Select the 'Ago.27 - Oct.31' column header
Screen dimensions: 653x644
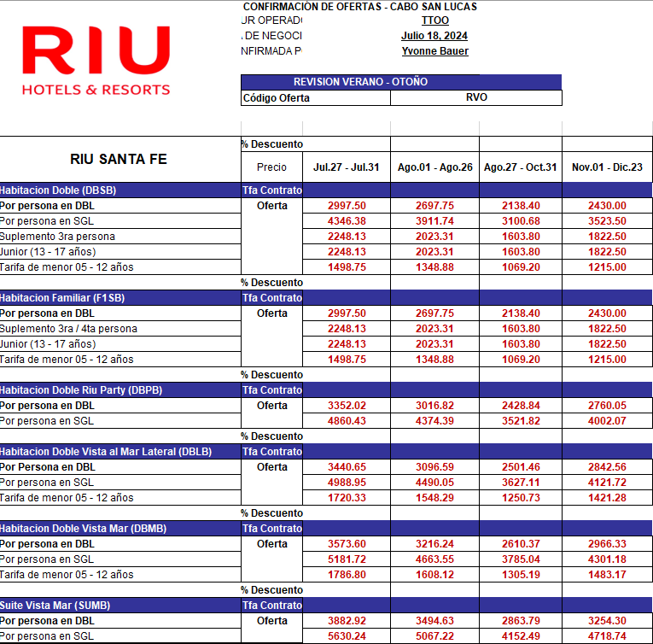[520, 167]
